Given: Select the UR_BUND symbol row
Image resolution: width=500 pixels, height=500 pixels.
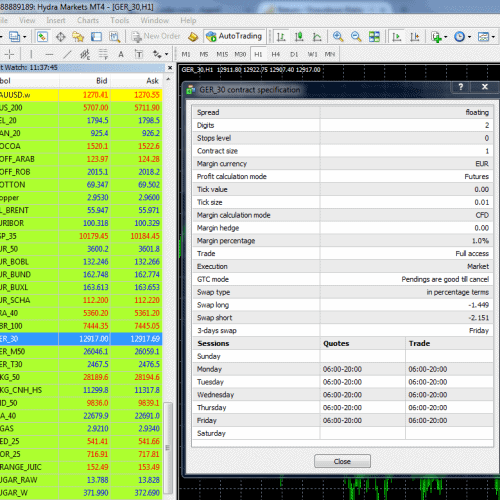Looking at the screenshot, I should click(81, 275).
